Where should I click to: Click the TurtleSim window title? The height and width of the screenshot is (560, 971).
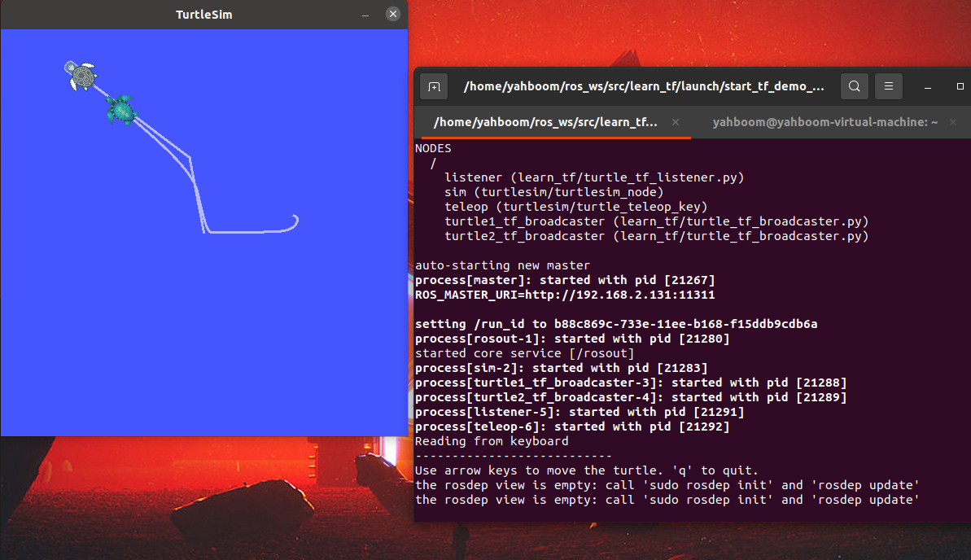pos(203,15)
